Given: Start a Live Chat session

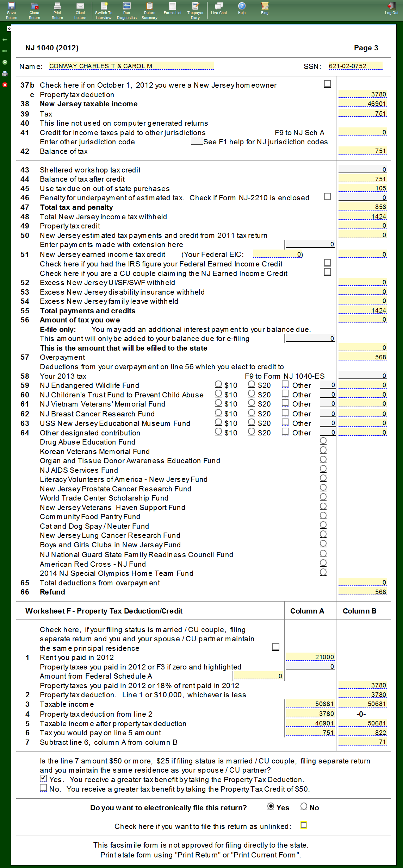Looking at the screenshot, I should pyautogui.click(x=219, y=9).
